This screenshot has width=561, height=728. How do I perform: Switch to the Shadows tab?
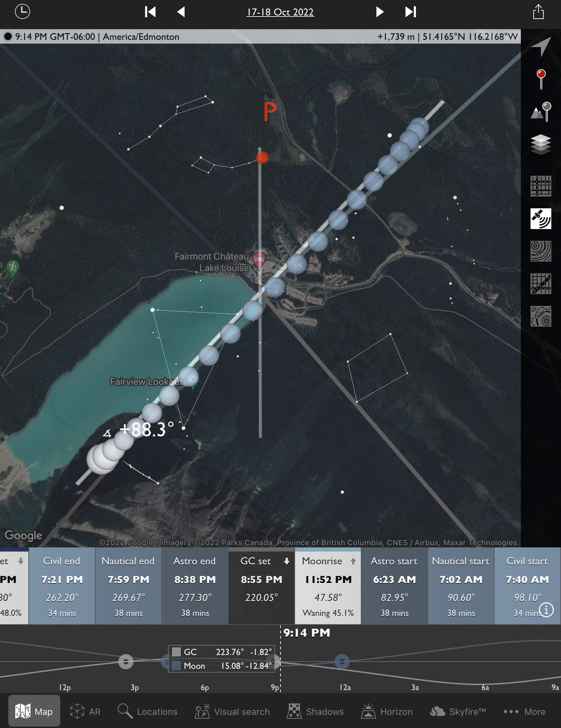click(315, 712)
